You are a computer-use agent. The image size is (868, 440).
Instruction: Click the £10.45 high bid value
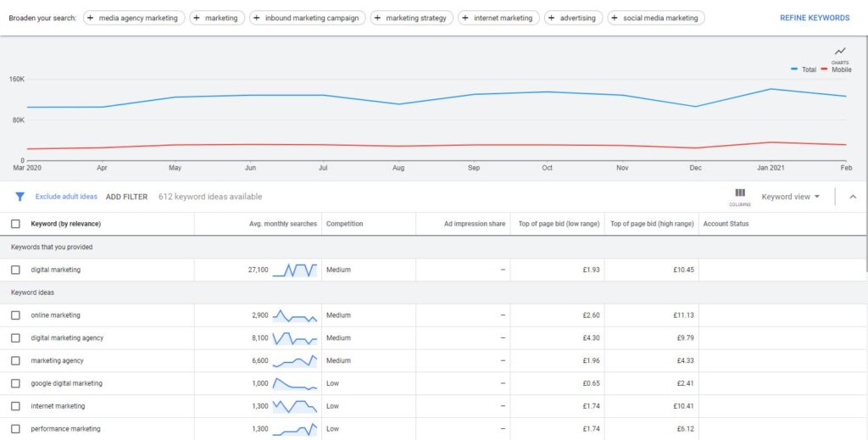[x=684, y=270]
